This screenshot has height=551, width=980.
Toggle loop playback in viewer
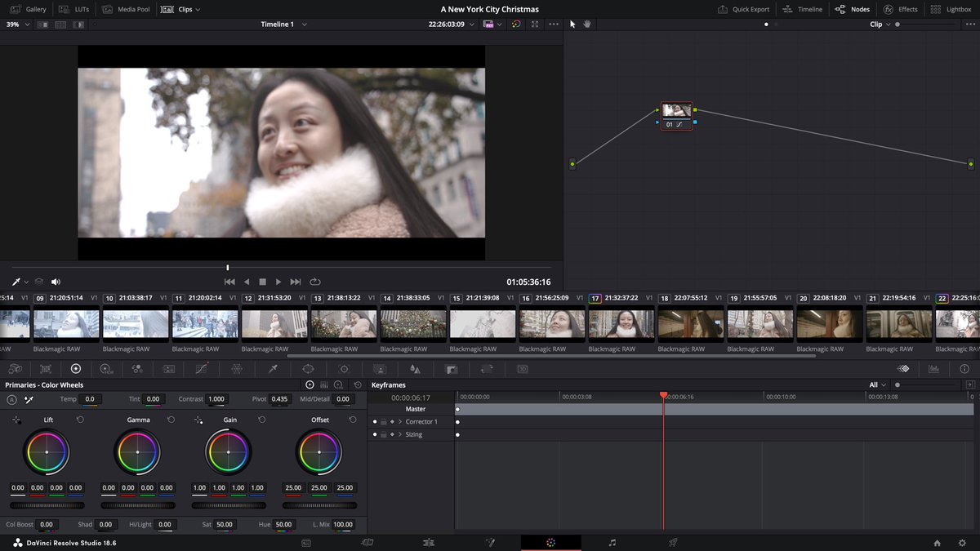[x=315, y=282]
